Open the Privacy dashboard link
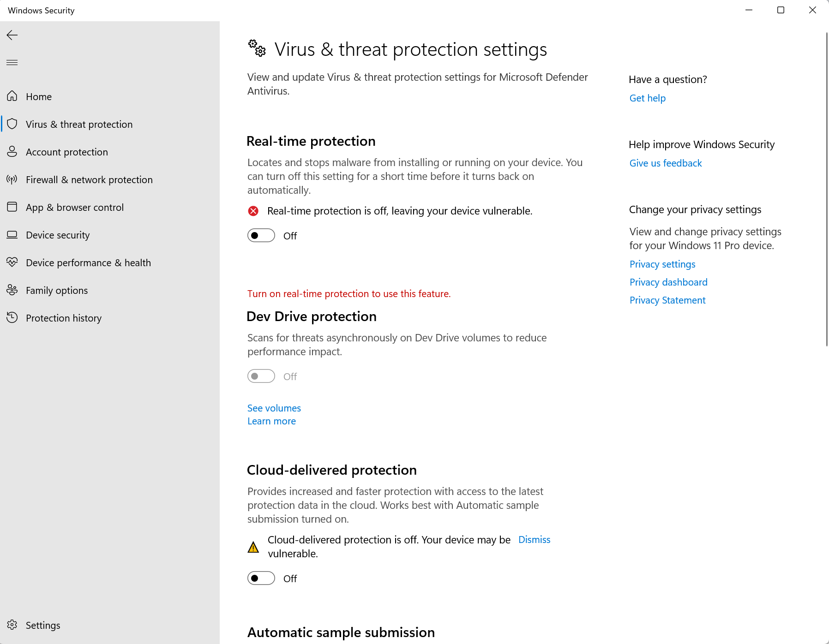 668,282
